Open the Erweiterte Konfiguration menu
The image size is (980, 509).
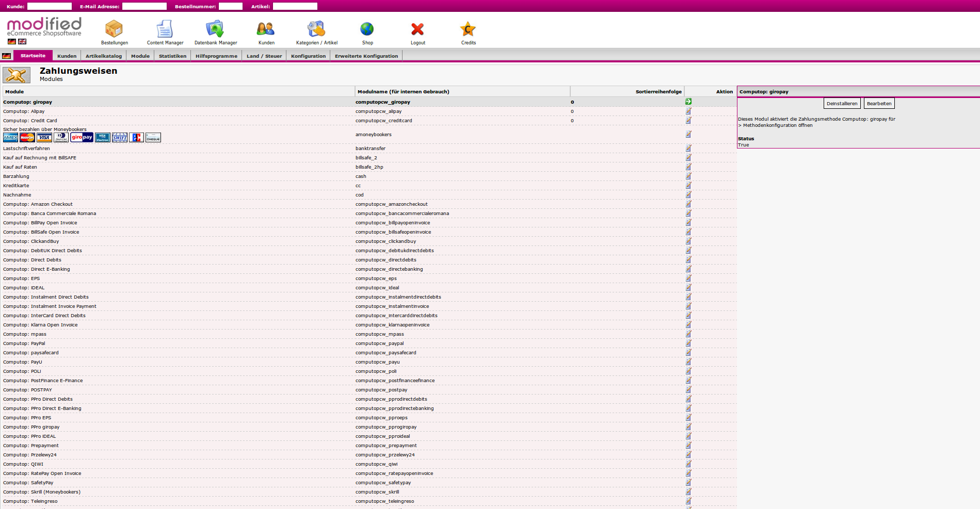[366, 56]
